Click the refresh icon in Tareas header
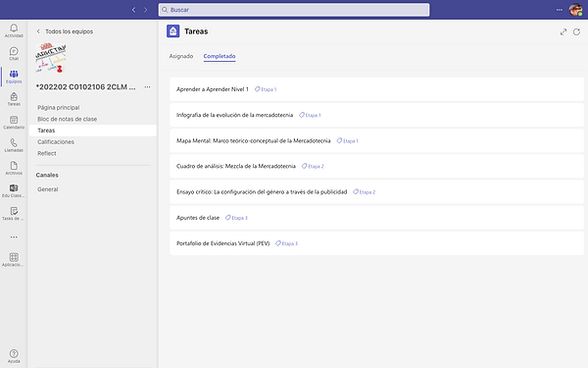The width and height of the screenshot is (588, 368). tap(576, 32)
